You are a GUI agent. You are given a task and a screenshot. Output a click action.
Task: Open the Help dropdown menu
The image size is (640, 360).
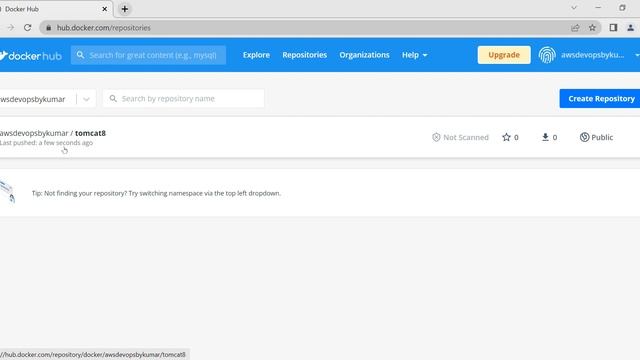coord(414,55)
